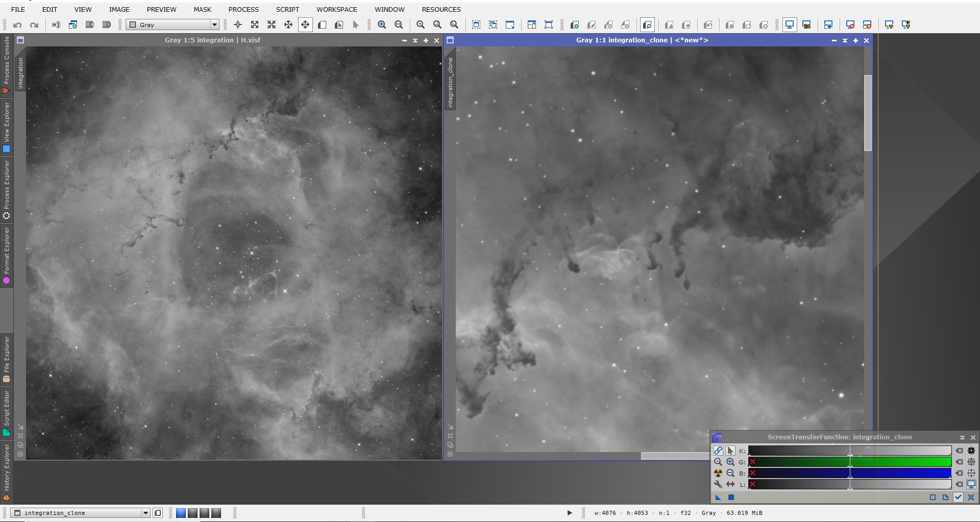Open the IMAGE menu
980x522 pixels.
pos(119,9)
